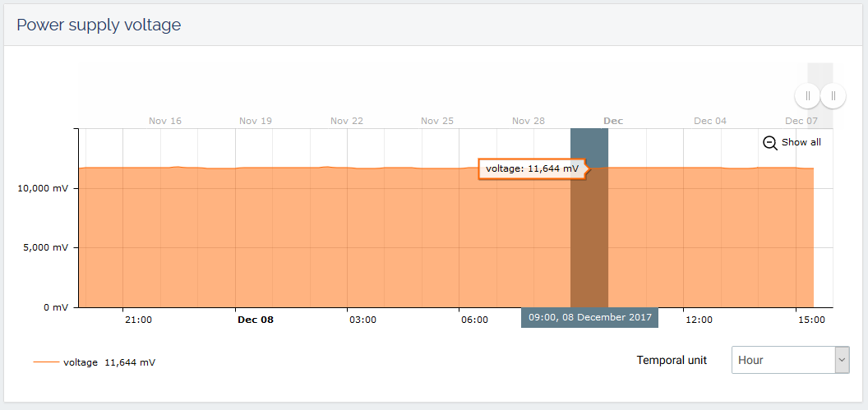
Task: Click the bold Dec 08 axis label
Action: pyautogui.click(x=255, y=320)
